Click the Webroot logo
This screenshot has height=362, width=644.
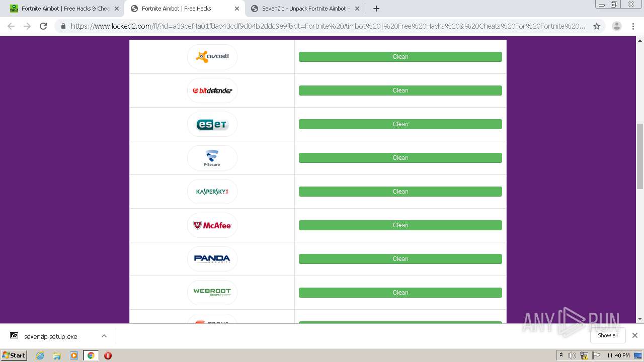[x=212, y=293]
